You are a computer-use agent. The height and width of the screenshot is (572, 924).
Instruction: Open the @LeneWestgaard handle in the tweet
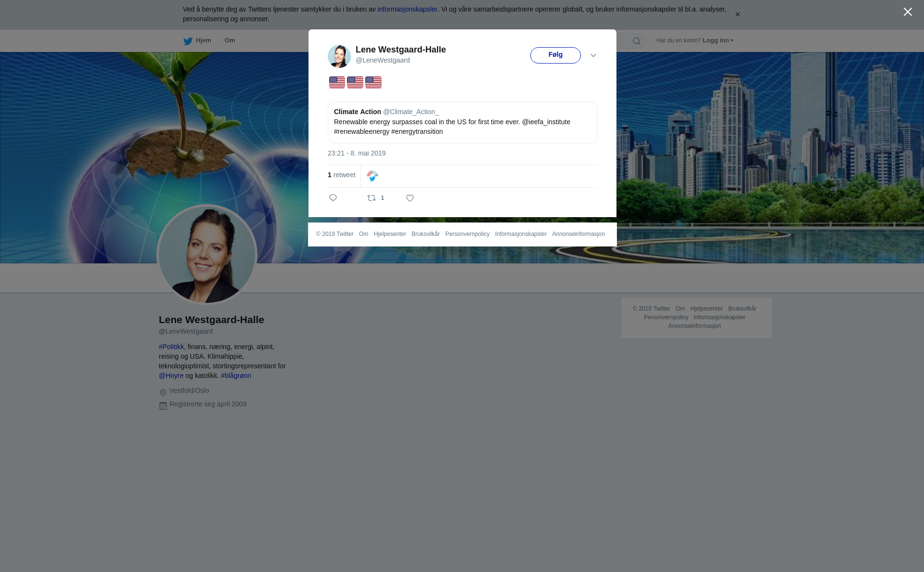tap(383, 60)
